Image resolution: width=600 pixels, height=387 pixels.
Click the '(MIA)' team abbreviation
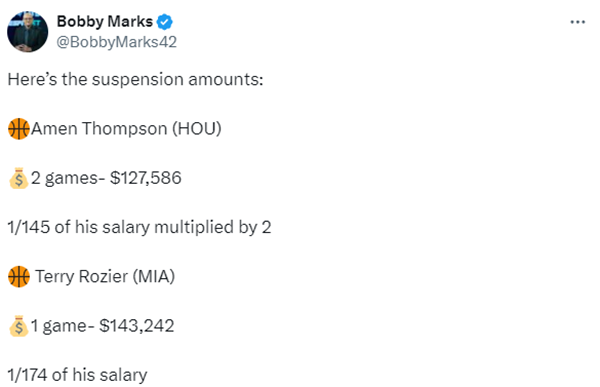[154, 277]
